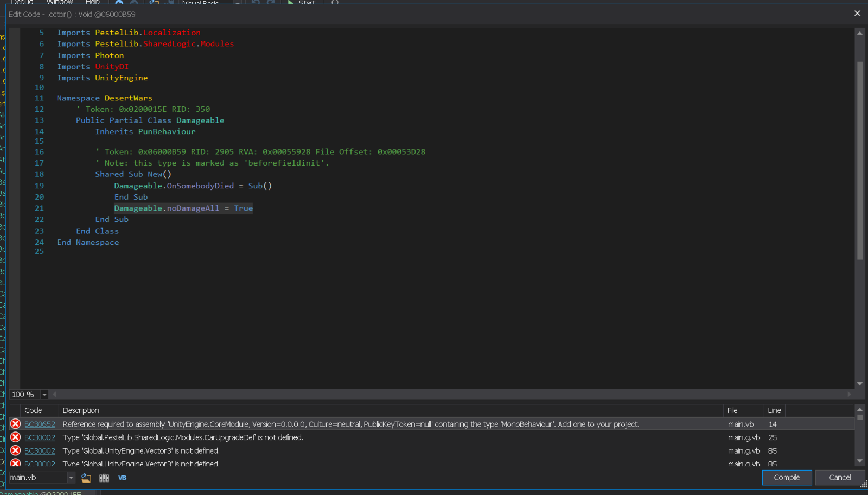Click 'Photon' in the Imports line

point(110,55)
